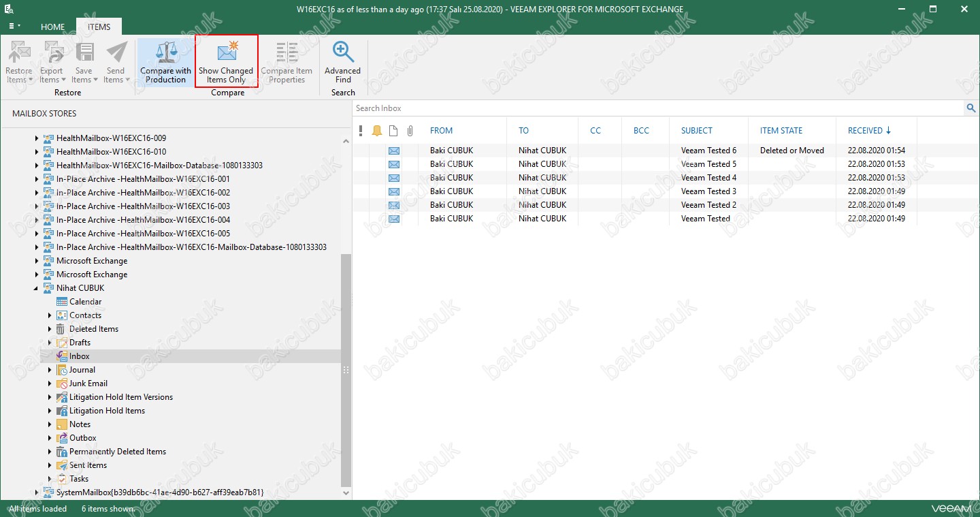Collapse the Nihat CUBUK mailbox
980x517 pixels.
[37, 288]
